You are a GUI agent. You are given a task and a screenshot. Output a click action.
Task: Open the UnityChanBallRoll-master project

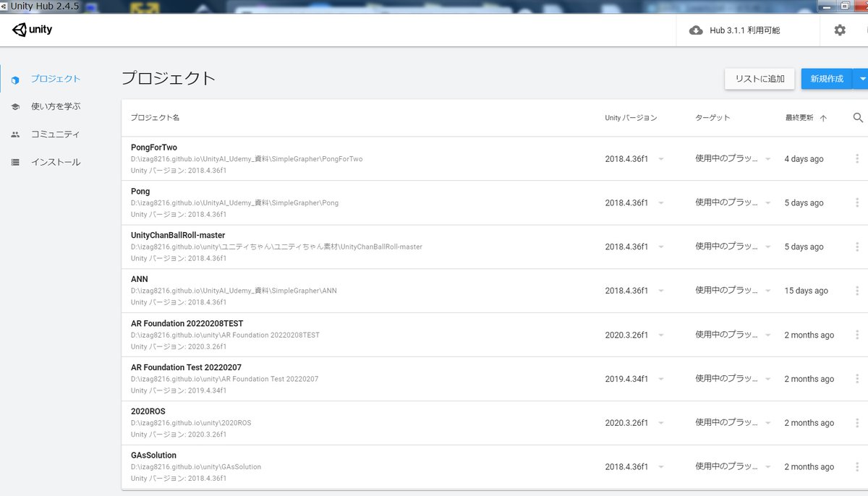[495, 247]
